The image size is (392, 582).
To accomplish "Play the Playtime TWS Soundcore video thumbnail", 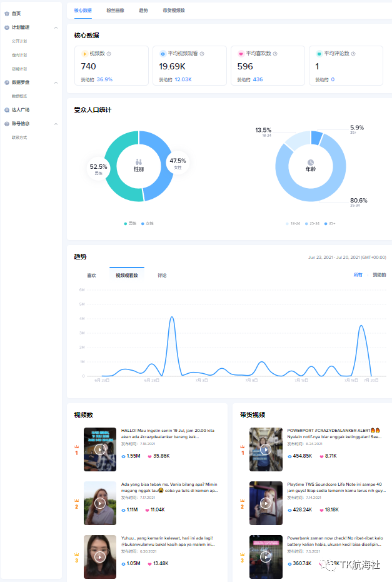I will tap(266, 503).
